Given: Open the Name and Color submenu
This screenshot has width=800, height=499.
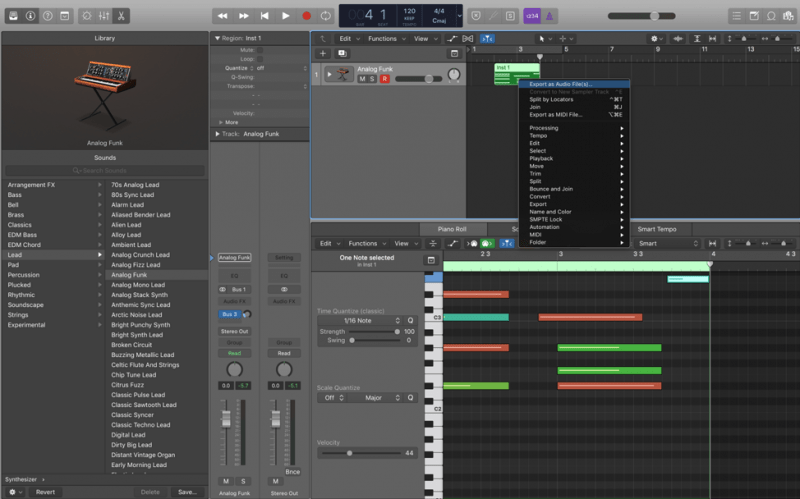Looking at the screenshot, I should click(574, 212).
